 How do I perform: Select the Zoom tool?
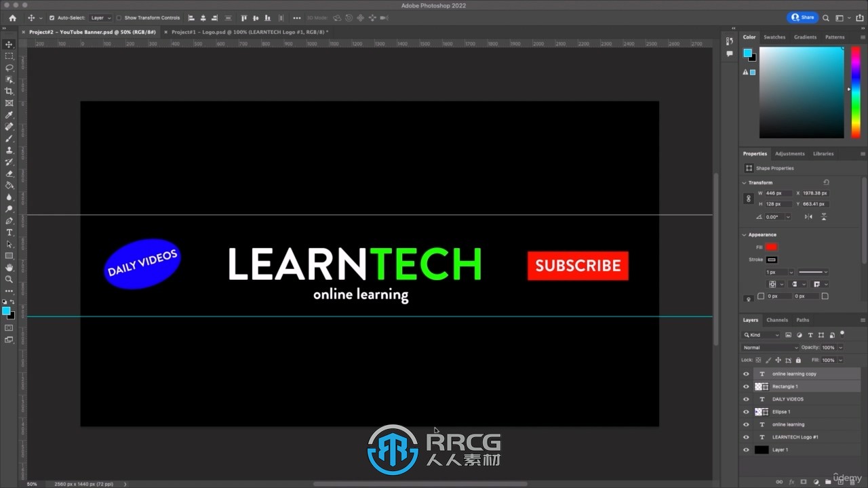(9, 279)
